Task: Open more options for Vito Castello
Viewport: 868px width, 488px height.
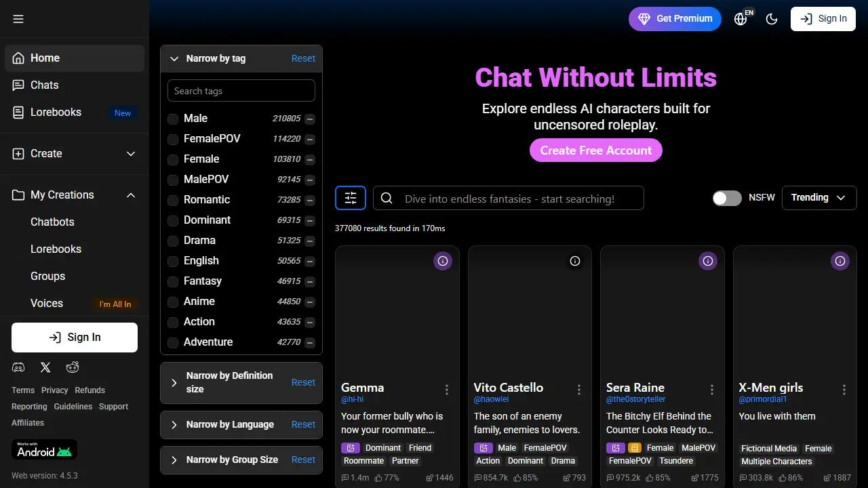Action: 579,390
